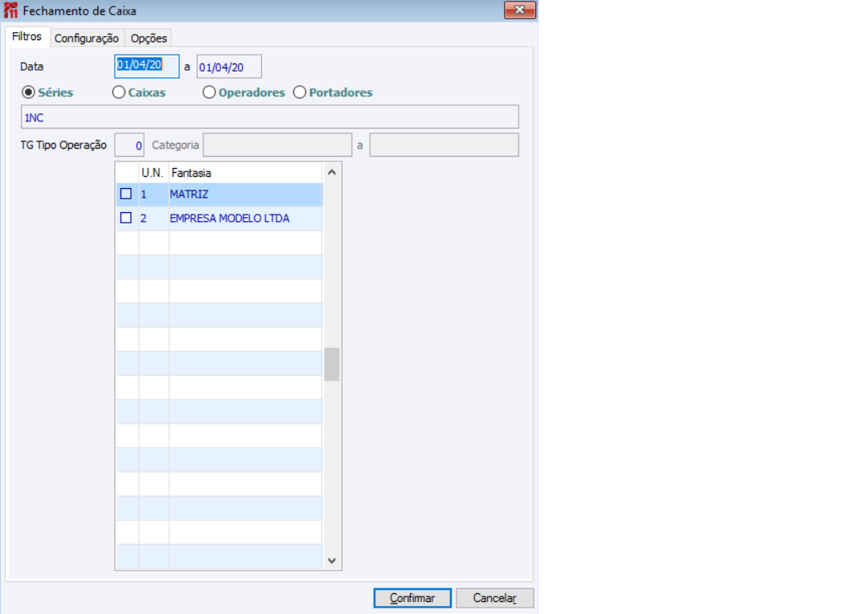Screen dimensions: 868x614
Task: Open the Opções tab
Action: tap(149, 39)
